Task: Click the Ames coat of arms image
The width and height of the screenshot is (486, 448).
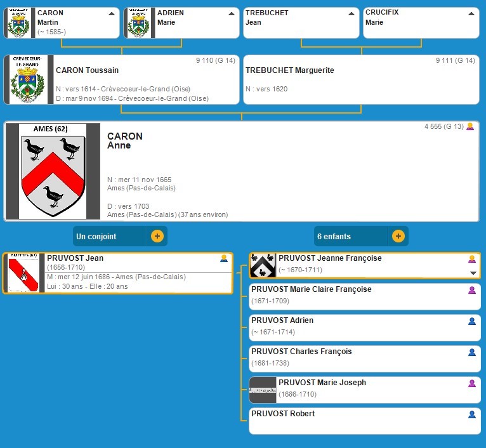Action: tap(53, 171)
